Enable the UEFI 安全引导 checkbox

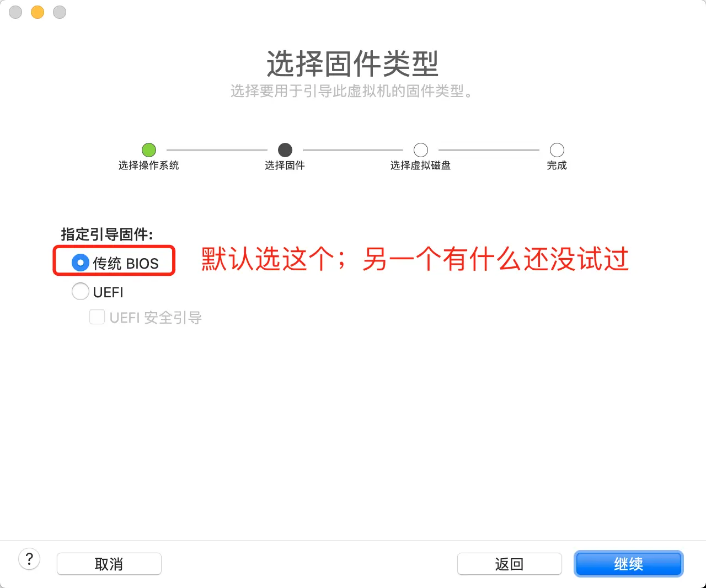[97, 317]
